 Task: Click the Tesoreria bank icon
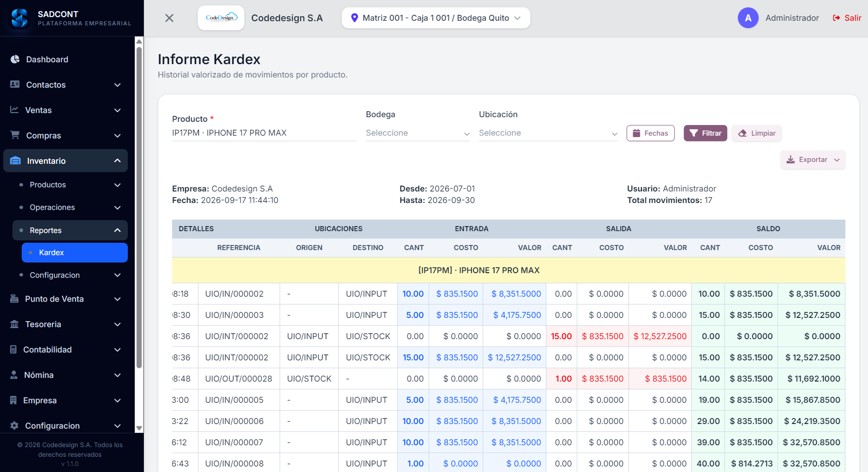(x=14, y=324)
